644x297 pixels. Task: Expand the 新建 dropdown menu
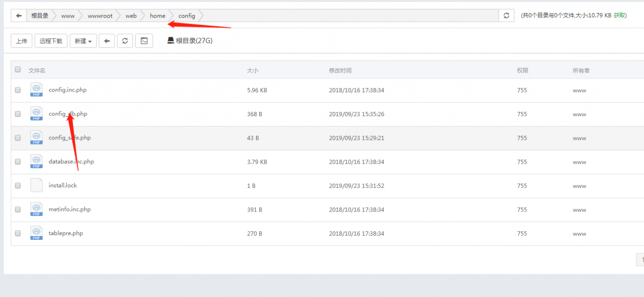point(83,41)
